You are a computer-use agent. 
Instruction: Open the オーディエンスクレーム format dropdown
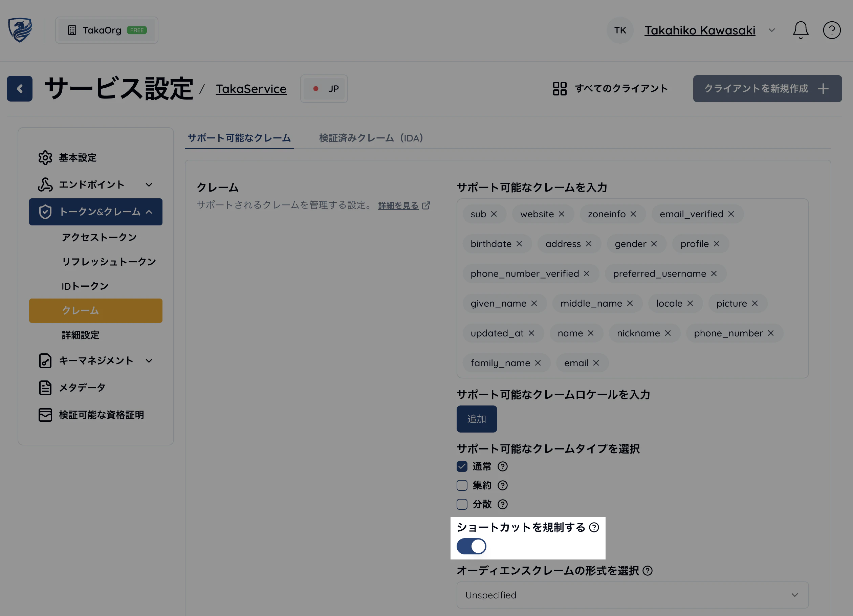(x=632, y=595)
